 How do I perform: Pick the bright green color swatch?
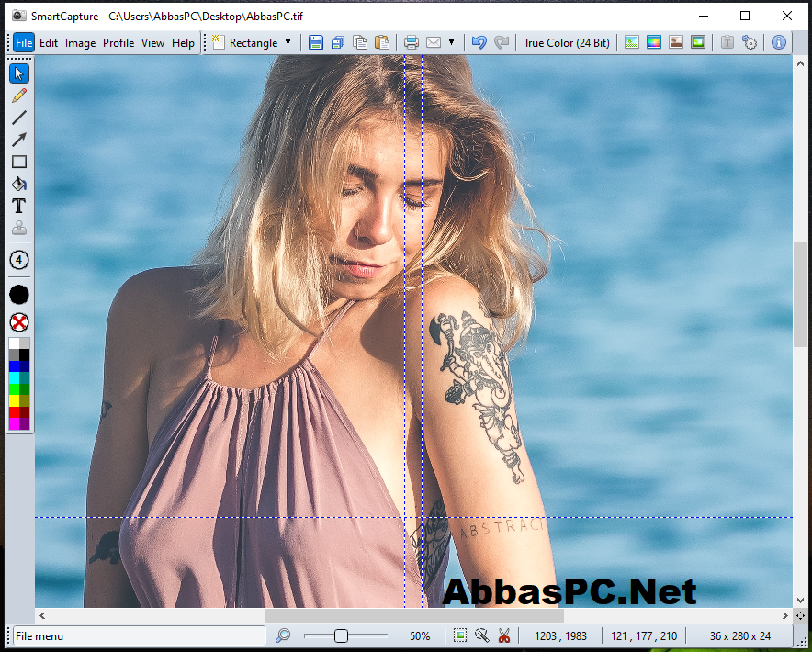click(x=14, y=389)
